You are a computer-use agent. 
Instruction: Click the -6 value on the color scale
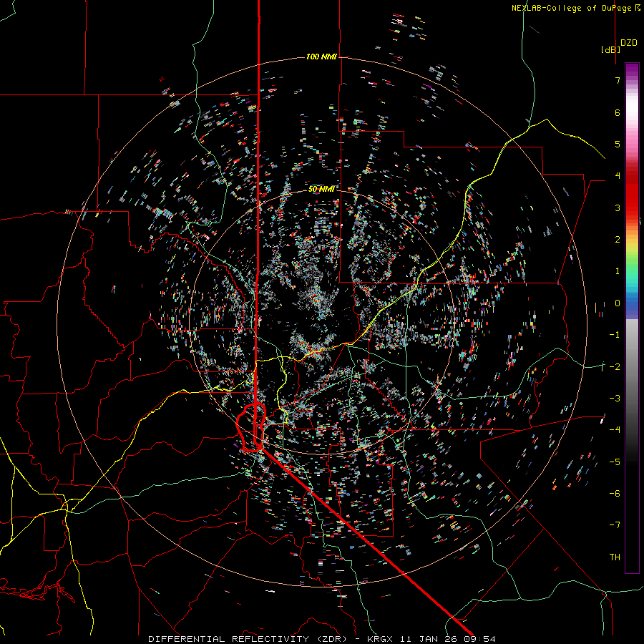[x=615, y=494]
